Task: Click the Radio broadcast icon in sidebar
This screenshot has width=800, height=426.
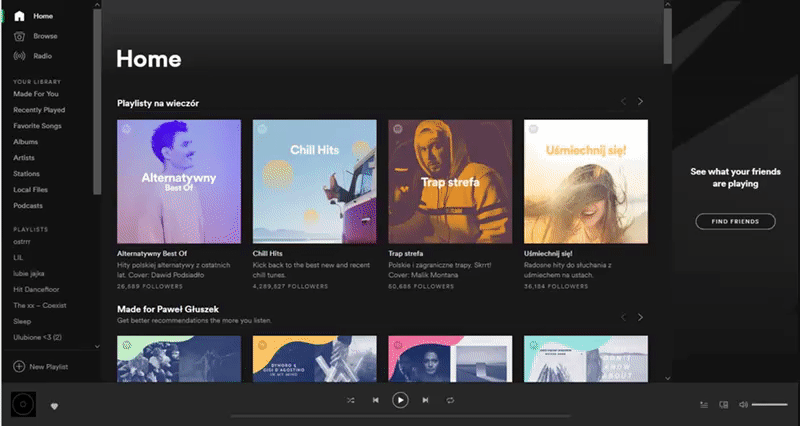Action: tap(19, 56)
